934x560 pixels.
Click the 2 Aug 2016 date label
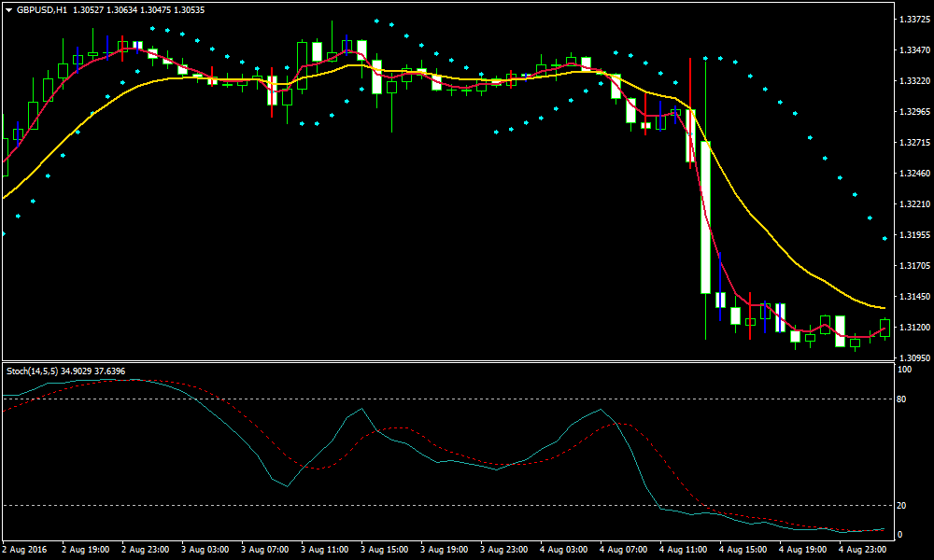click(25, 551)
